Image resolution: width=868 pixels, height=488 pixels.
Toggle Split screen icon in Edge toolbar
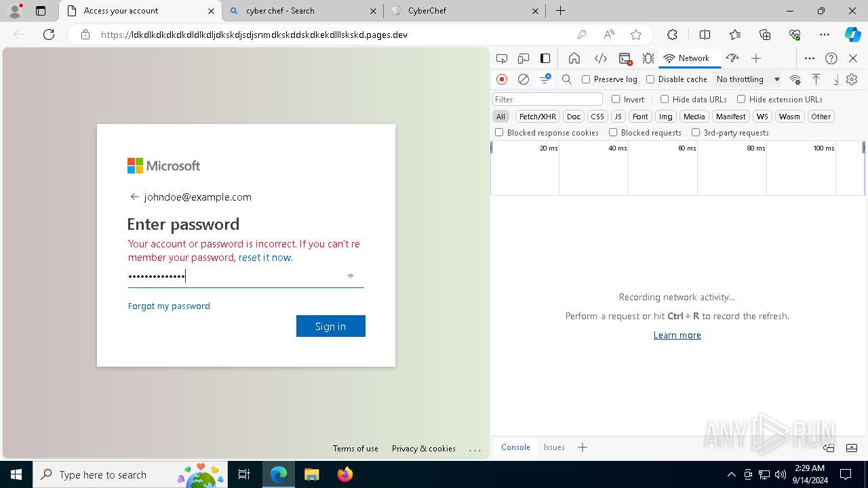point(705,35)
